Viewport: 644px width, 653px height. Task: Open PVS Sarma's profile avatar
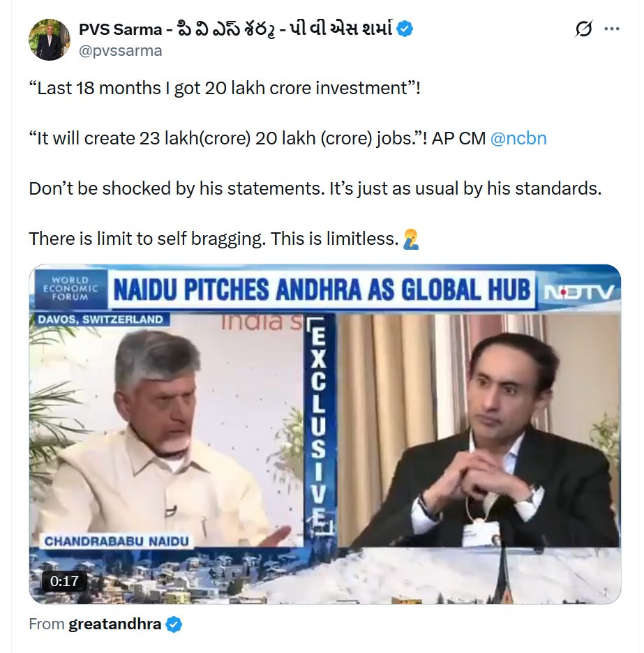click(49, 40)
